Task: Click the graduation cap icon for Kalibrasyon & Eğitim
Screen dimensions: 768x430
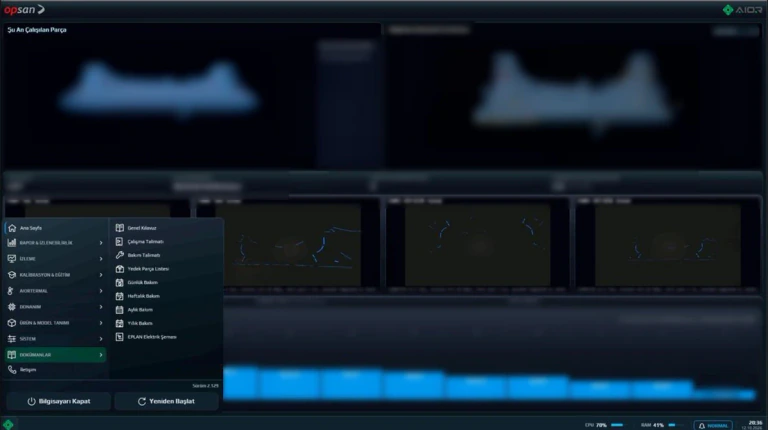Action: coord(12,275)
